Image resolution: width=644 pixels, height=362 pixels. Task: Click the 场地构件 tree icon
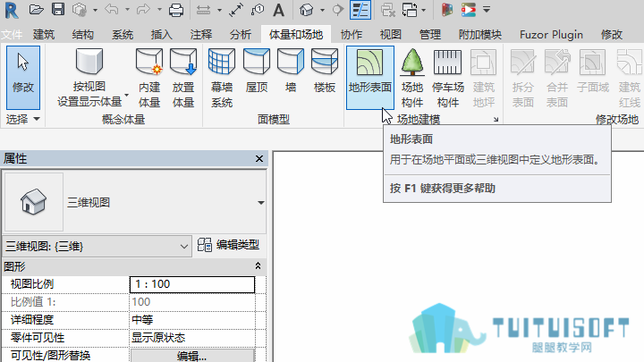[412, 63]
